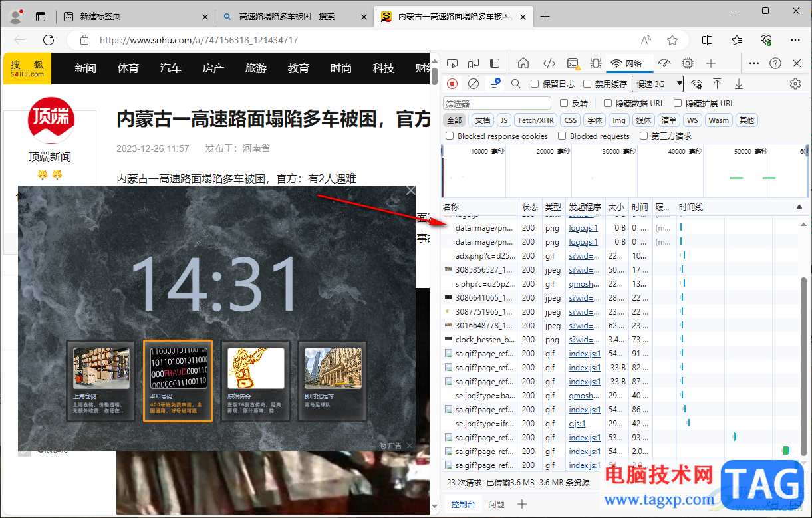Viewport: 812px width, 518px height.
Task: Open the Elements panel code icon
Action: pyautogui.click(x=549, y=63)
